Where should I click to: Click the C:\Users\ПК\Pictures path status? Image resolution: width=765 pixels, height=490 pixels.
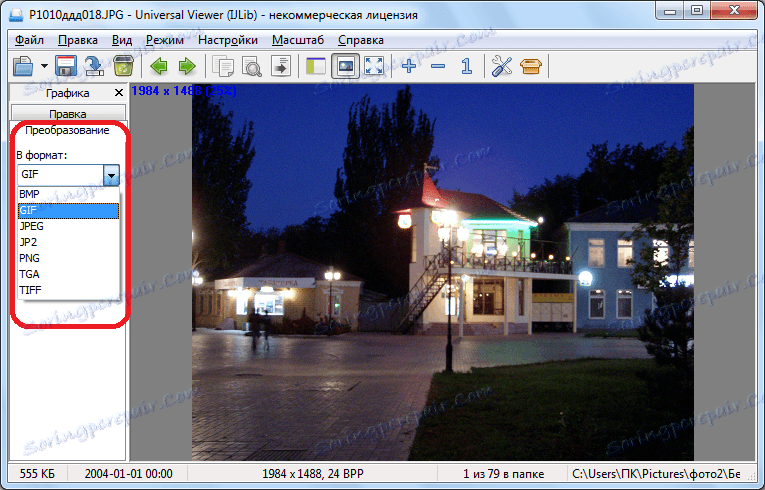pos(656,473)
